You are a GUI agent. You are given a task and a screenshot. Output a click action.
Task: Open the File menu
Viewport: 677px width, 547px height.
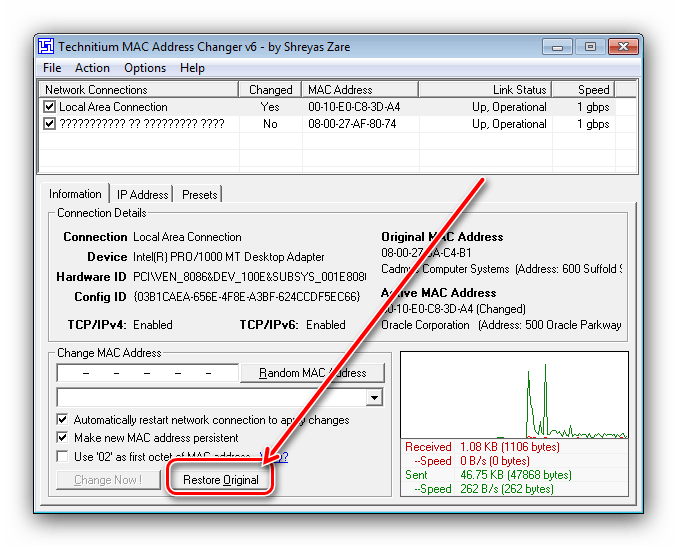52,68
